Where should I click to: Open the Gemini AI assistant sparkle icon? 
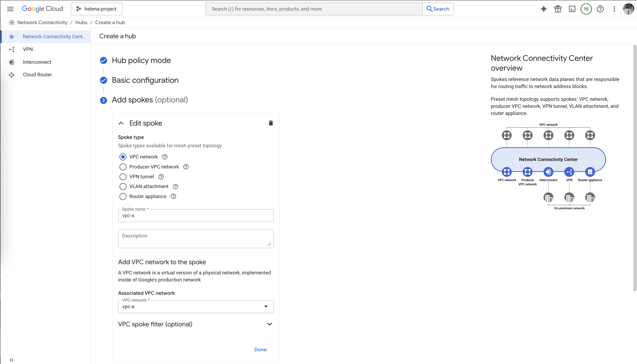click(543, 9)
